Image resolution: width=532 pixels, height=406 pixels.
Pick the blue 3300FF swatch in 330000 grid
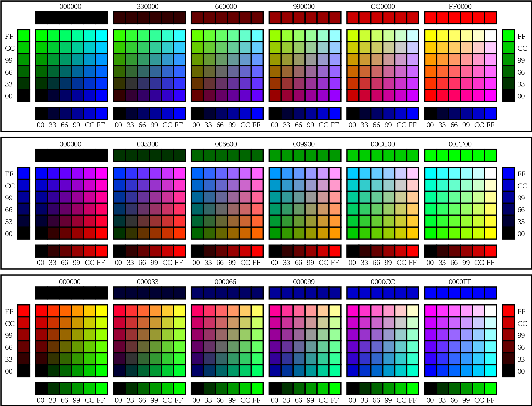pos(179,95)
